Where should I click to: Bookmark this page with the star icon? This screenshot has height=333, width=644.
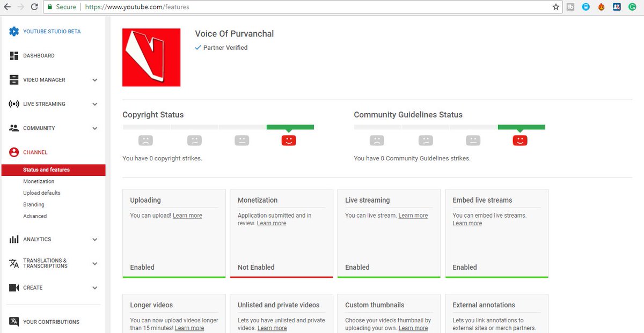pos(556,7)
